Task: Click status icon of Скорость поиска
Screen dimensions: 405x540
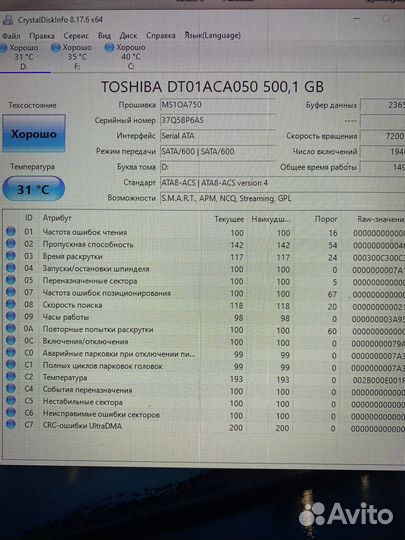Action: click(x=11, y=304)
